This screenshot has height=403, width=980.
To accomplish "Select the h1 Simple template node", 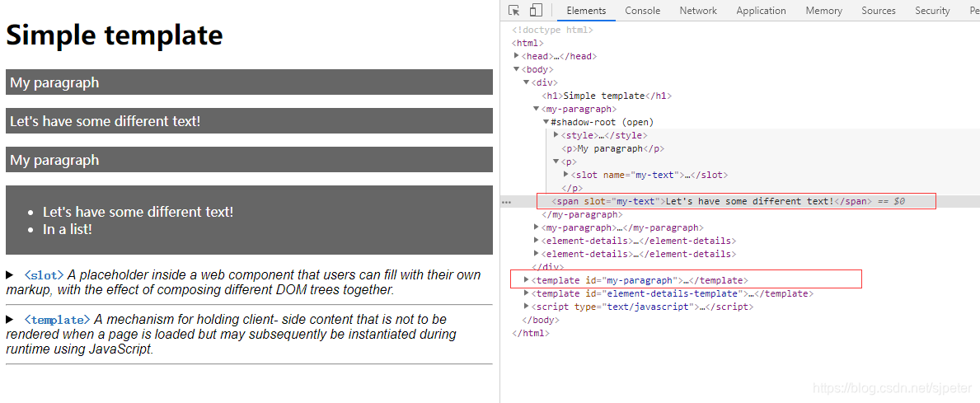I will [x=607, y=96].
